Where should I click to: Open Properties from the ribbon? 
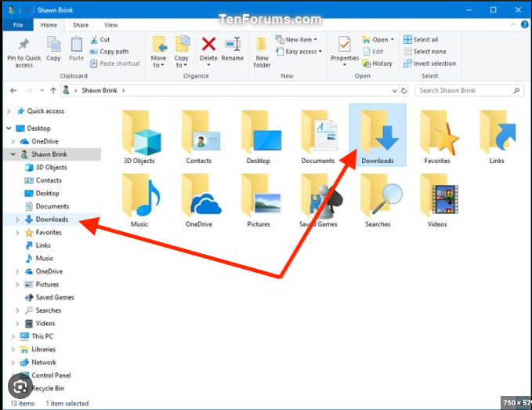(x=345, y=51)
